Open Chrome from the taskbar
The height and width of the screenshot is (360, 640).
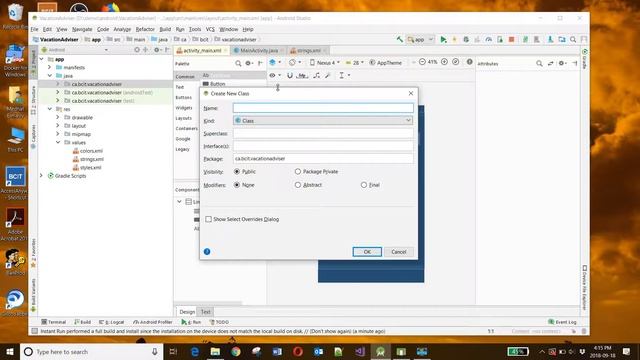click(236, 351)
